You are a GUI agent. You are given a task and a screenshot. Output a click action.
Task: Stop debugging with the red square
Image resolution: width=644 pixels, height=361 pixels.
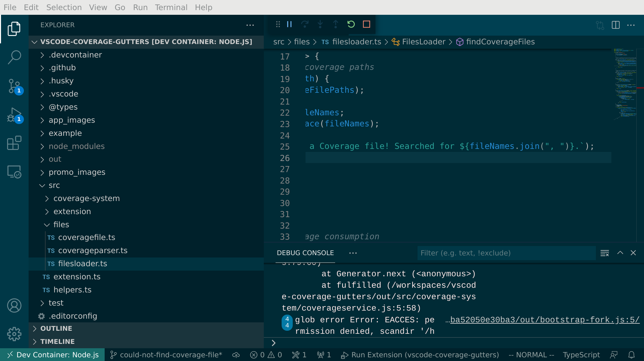point(366,24)
